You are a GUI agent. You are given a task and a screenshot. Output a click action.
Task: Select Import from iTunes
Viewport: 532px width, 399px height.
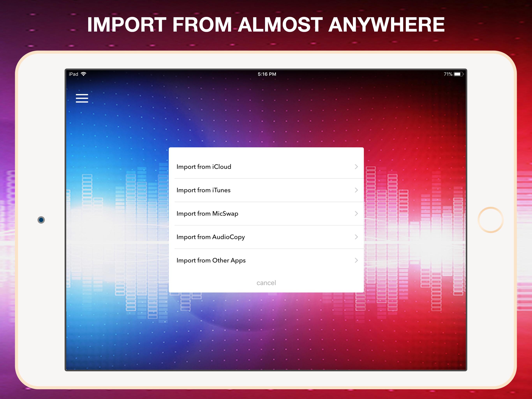(203, 190)
